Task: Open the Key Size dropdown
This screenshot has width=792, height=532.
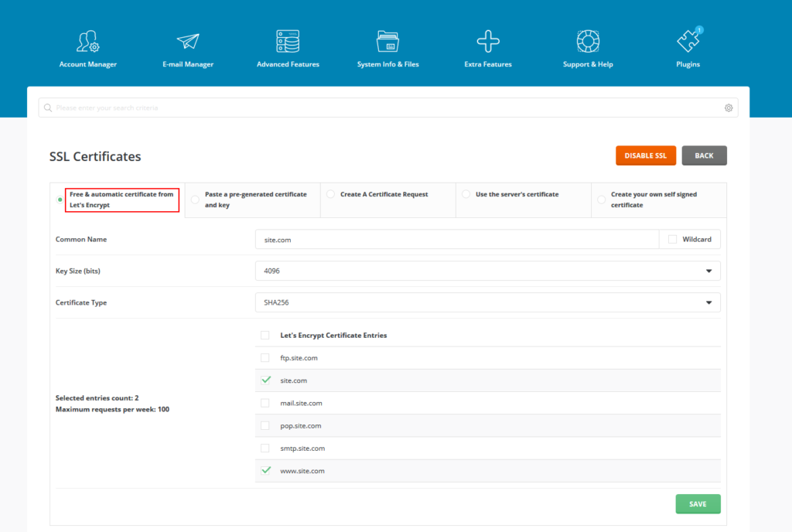Action: [x=487, y=271]
